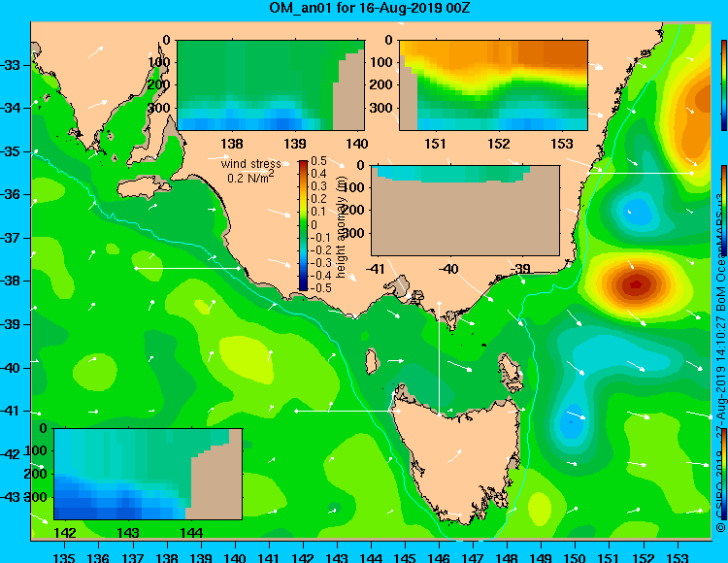The height and width of the screenshot is (563, 728).
Task: Click the vertical white transect line at 146E
Action: coord(439,359)
